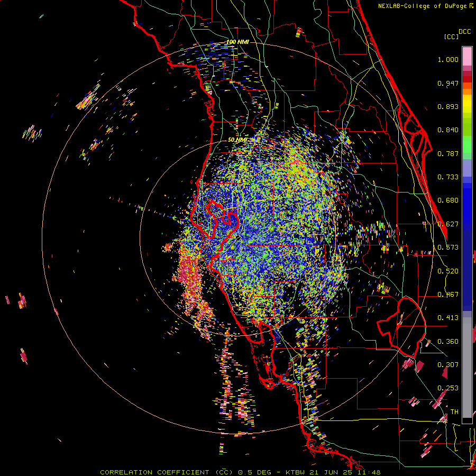Select the 0.893 scale value
Screen dimensions: 476x476
(x=448, y=106)
